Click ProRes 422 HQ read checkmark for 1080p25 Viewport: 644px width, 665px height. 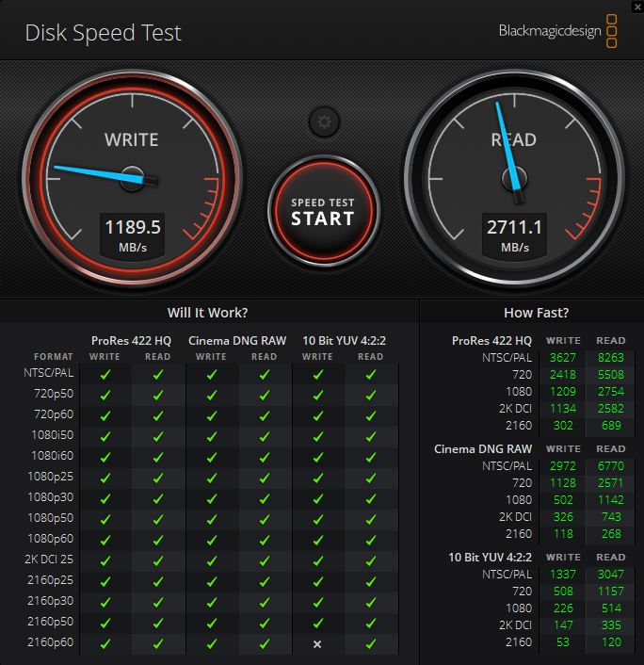(x=158, y=478)
